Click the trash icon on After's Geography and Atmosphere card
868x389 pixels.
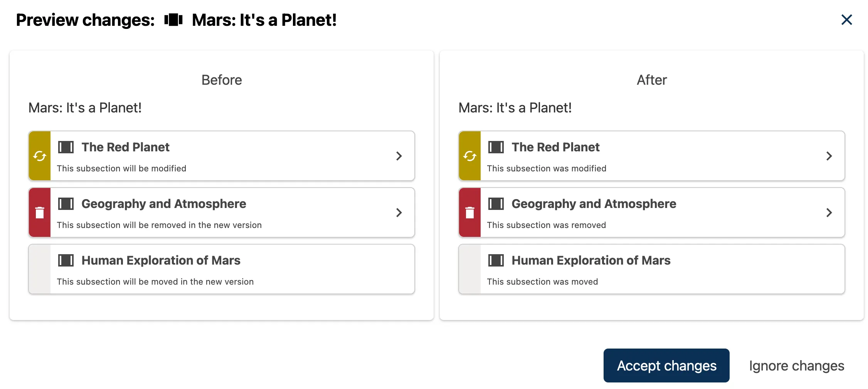point(469,212)
